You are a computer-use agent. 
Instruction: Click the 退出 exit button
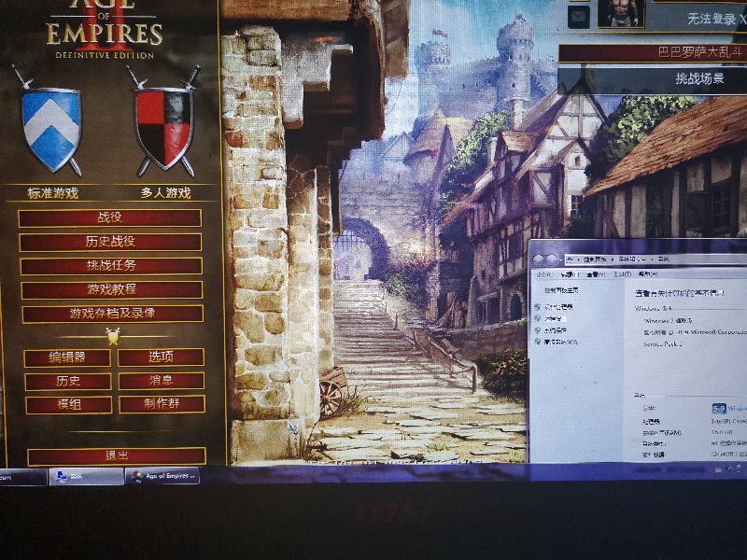(117, 456)
